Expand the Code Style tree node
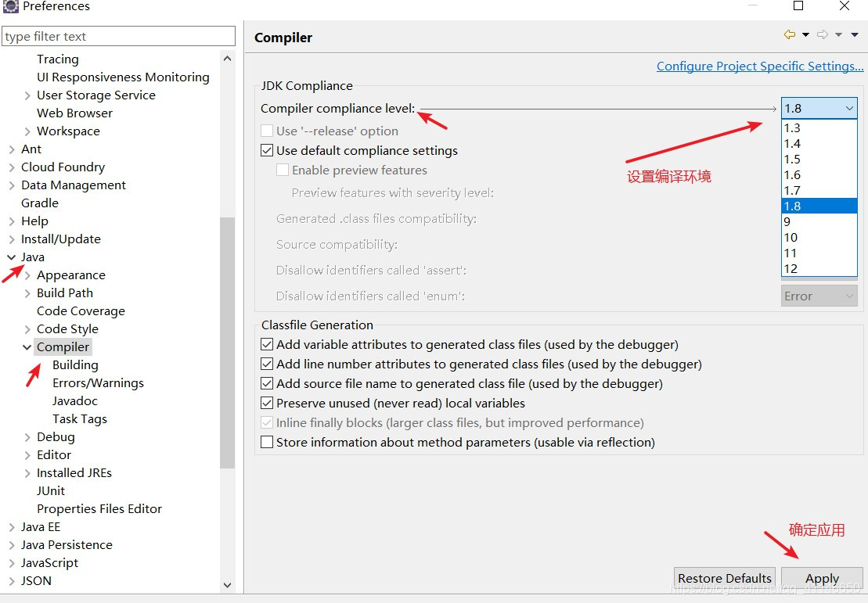 [x=27, y=329]
